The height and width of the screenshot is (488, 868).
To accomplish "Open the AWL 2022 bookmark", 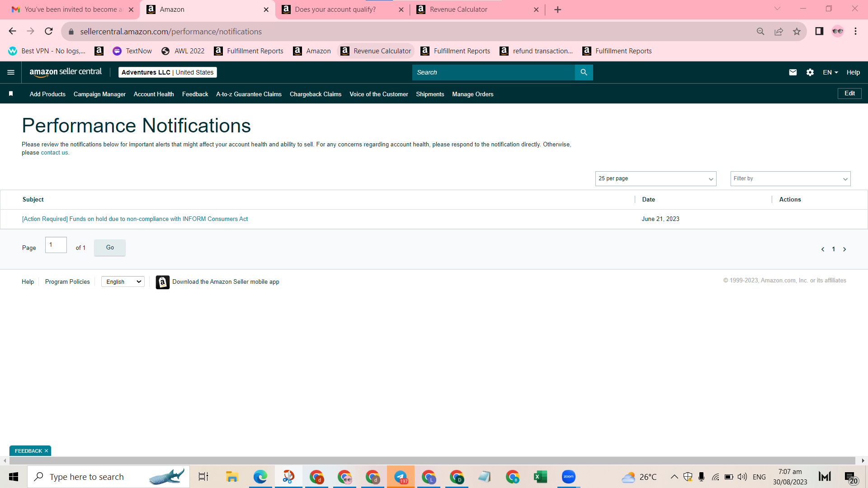I will point(183,51).
